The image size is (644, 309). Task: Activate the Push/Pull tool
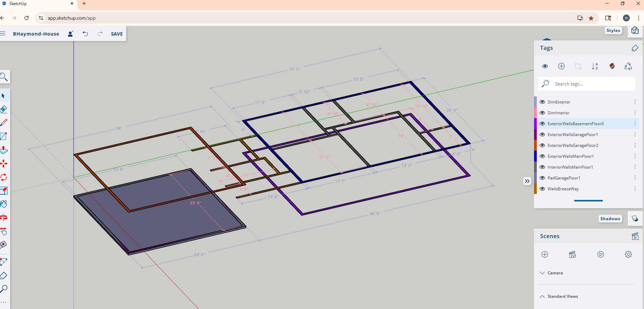(x=4, y=150)
